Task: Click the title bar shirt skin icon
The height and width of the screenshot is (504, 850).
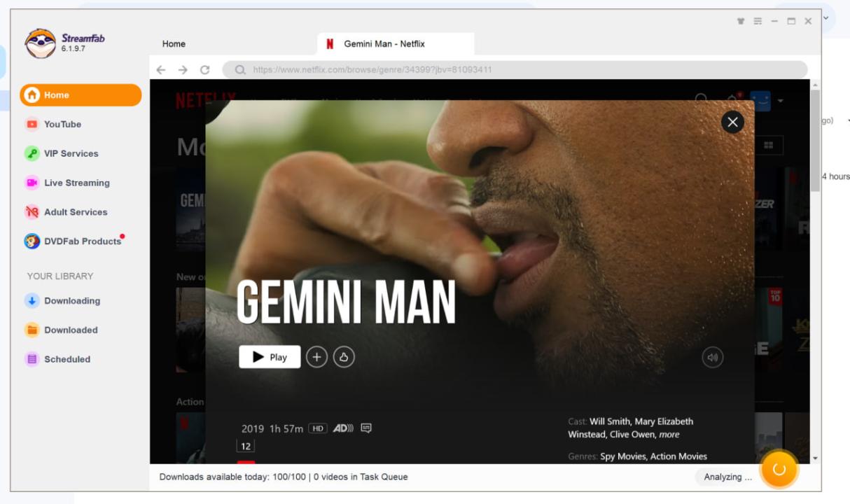Action: (741, 22)
